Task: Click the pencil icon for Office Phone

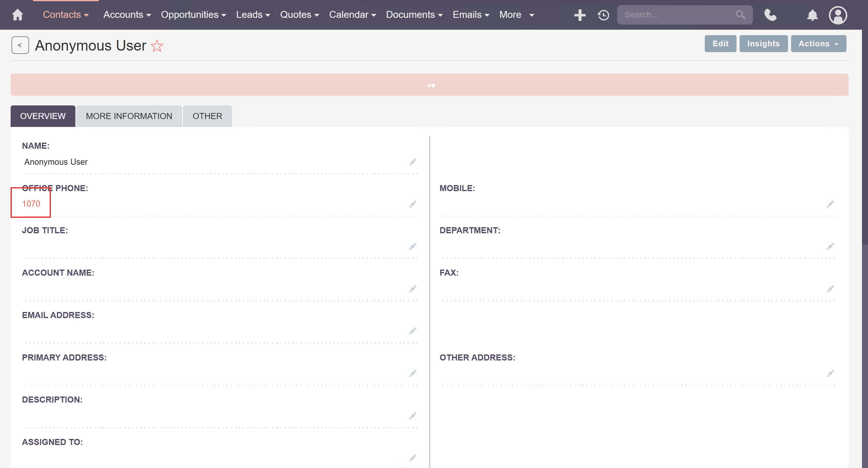Action: coord(412,204)
